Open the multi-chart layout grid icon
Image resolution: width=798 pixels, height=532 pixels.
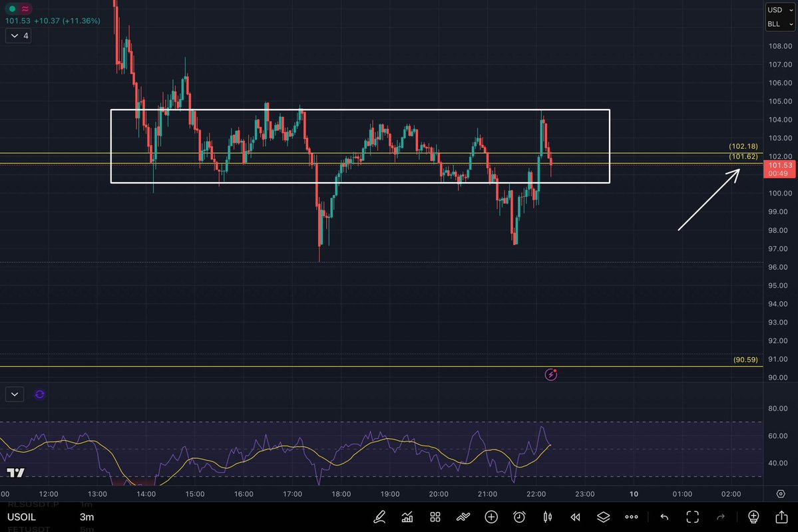click(435, 517)
